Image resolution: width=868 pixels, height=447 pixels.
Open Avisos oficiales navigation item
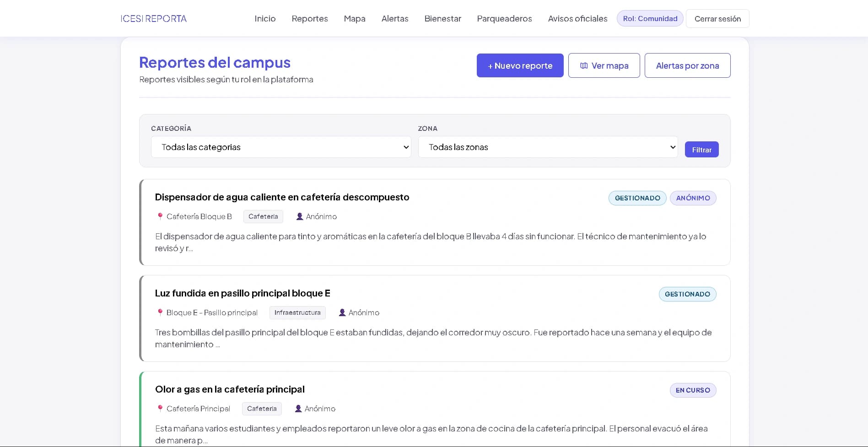[577, 18]
